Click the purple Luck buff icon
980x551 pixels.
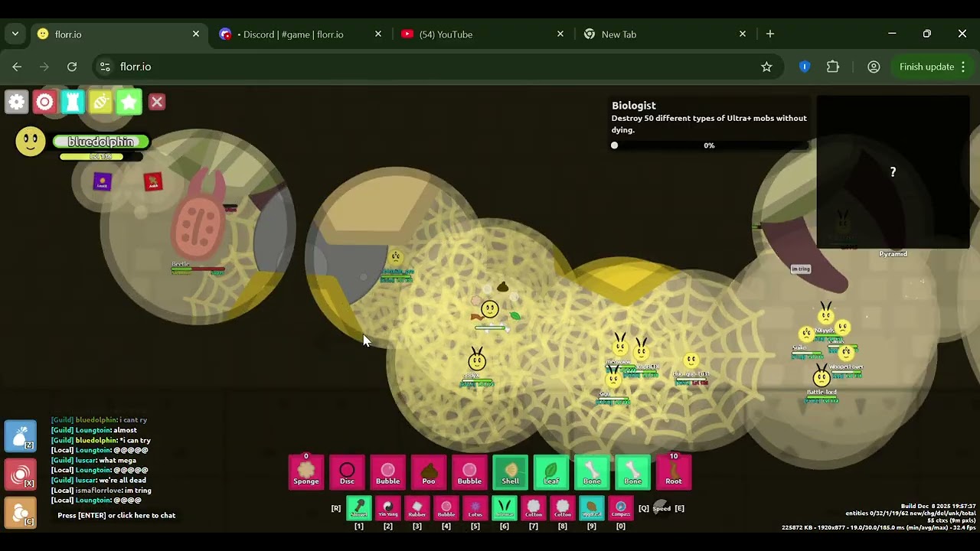point(102,181)
